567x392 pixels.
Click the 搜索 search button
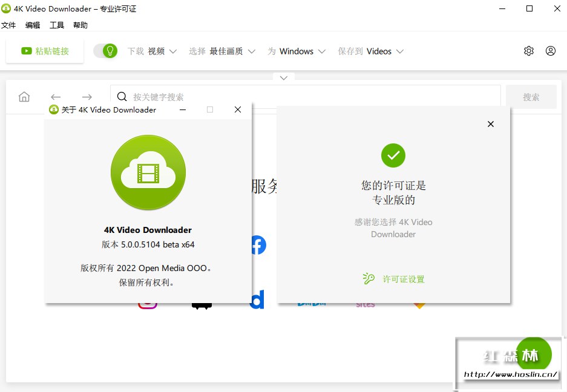point(531,97)
